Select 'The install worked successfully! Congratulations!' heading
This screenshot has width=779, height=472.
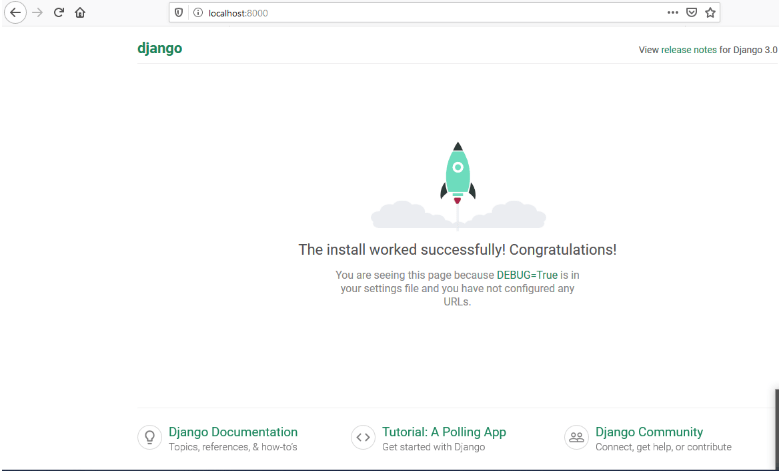click(458, 249)
